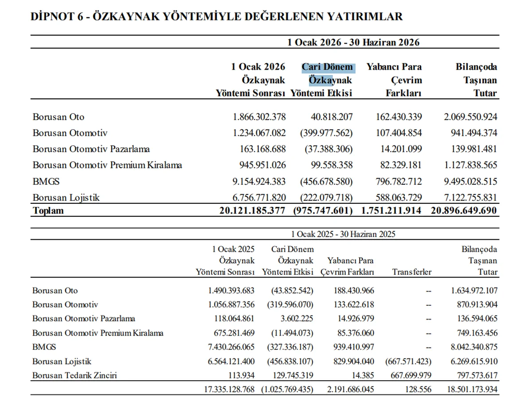Click value 1.490.393.683
This screenshot has width=532, height=402.
[231, 291]
